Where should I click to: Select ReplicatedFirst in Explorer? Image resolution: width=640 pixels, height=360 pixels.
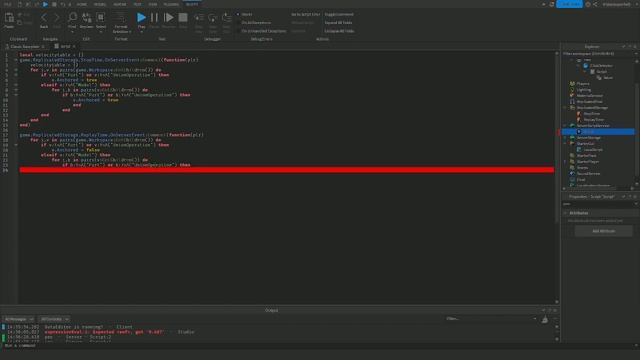[x=589, y=102]
